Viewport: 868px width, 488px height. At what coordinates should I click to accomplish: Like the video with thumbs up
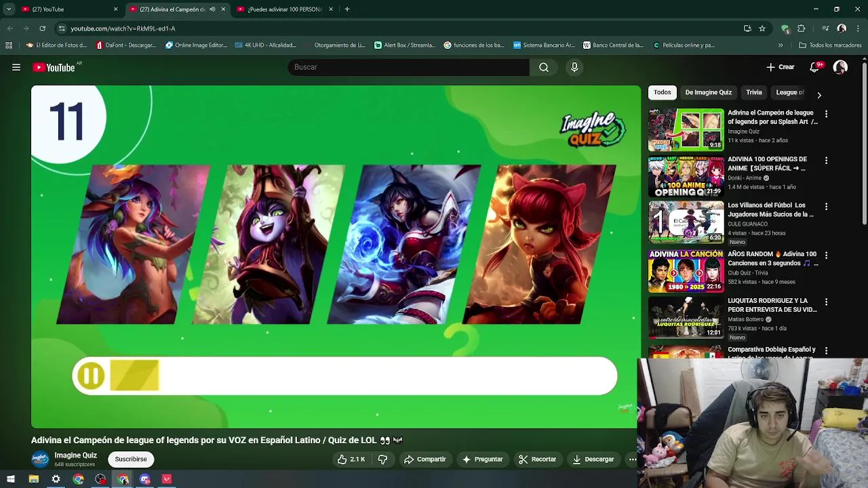(x=351, y=459)
